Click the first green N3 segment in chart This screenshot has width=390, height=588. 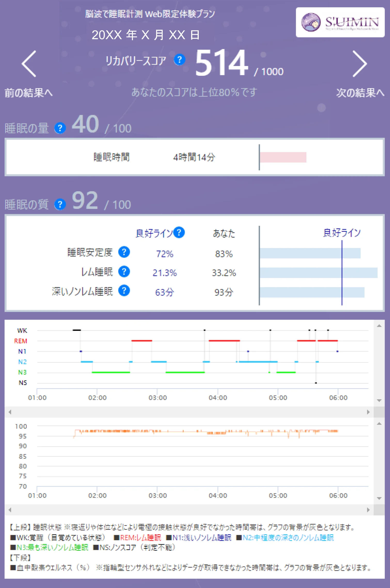(x=111, y=372)
